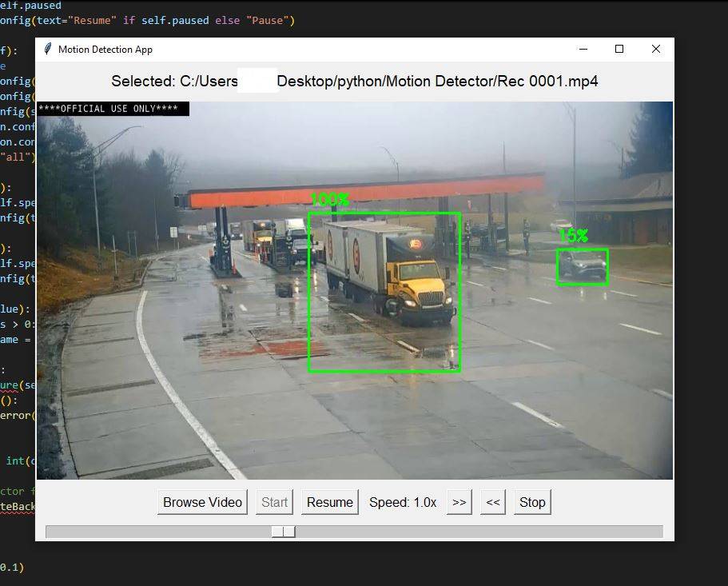Click the seek track left of the handle

point(160,532)
